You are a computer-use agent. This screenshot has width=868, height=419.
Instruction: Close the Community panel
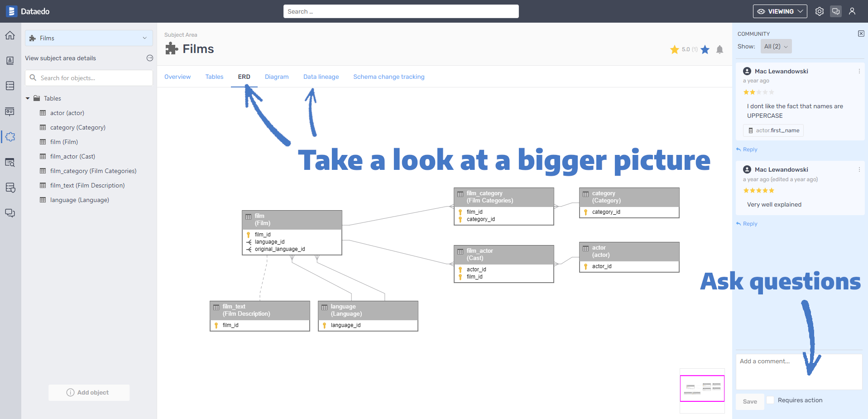tap(861, 34)
